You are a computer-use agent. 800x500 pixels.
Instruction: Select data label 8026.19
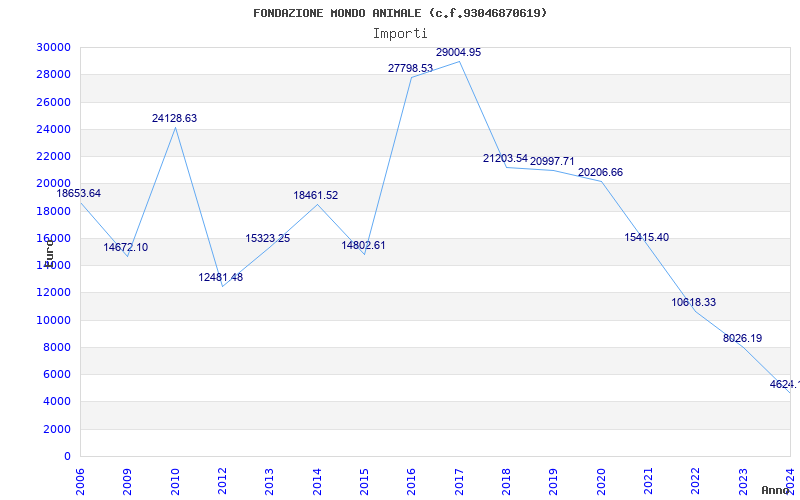click(x=742, y=338)
